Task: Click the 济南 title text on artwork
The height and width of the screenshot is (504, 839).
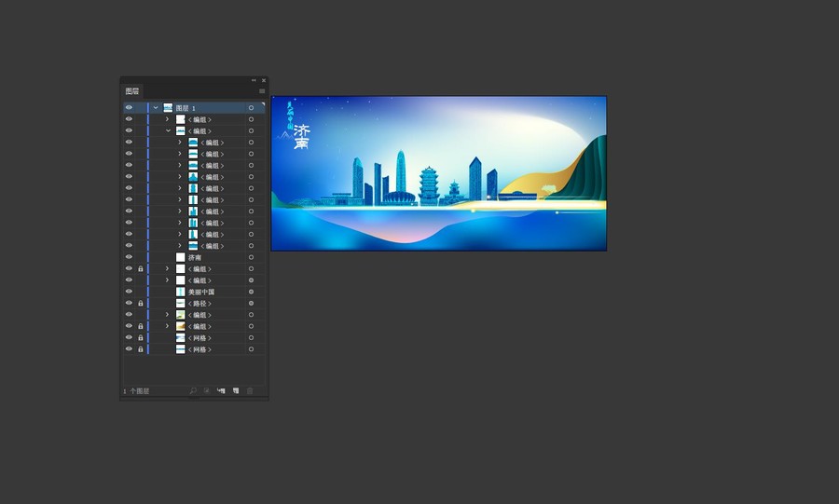Action: (302, 137)
